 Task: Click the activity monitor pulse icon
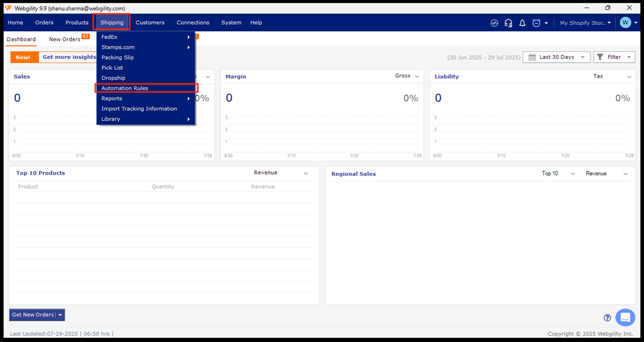[494, 23]
